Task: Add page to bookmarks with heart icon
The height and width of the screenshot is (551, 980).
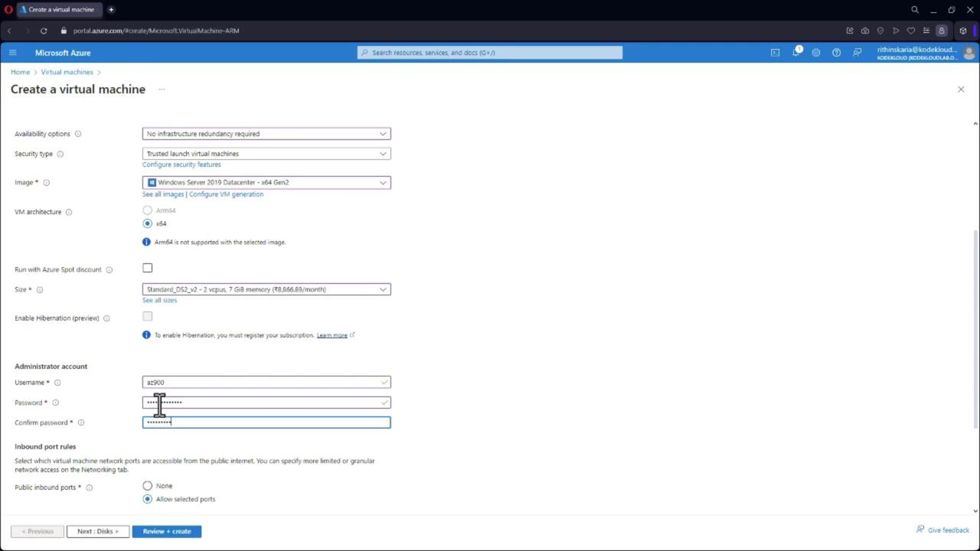Action: pos(911,31)
